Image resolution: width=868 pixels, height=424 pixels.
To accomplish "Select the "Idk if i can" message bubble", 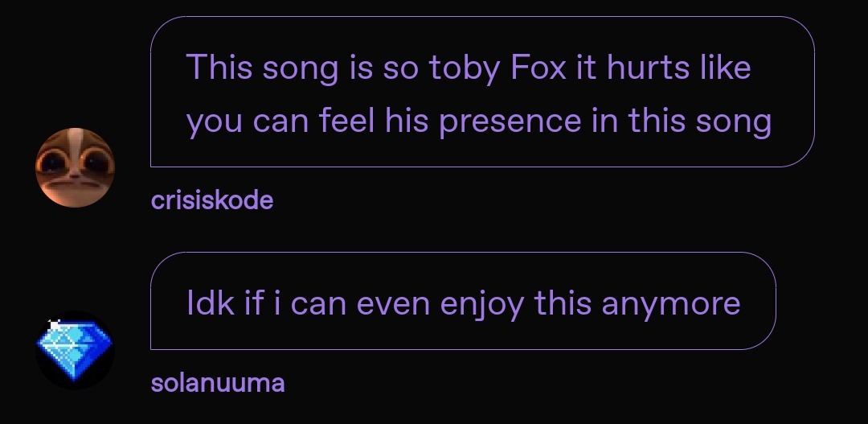I will 462,301.
